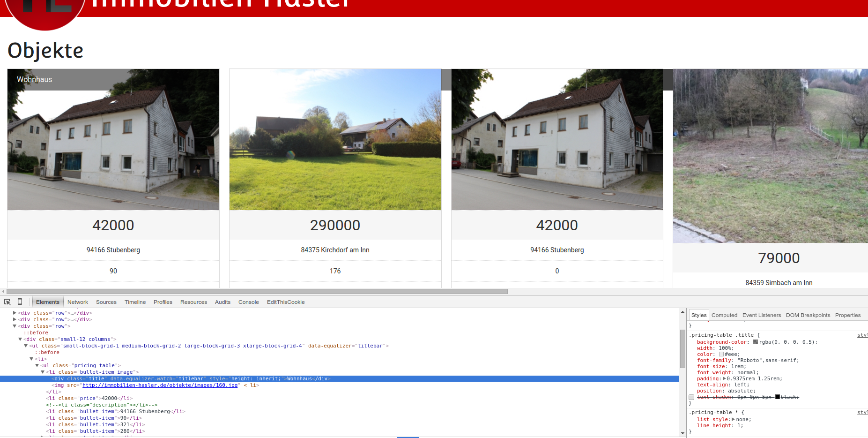Expand the padding shorthand triangle
The height and width of the screenshot is (438, 868).
(x=724, y=378)
